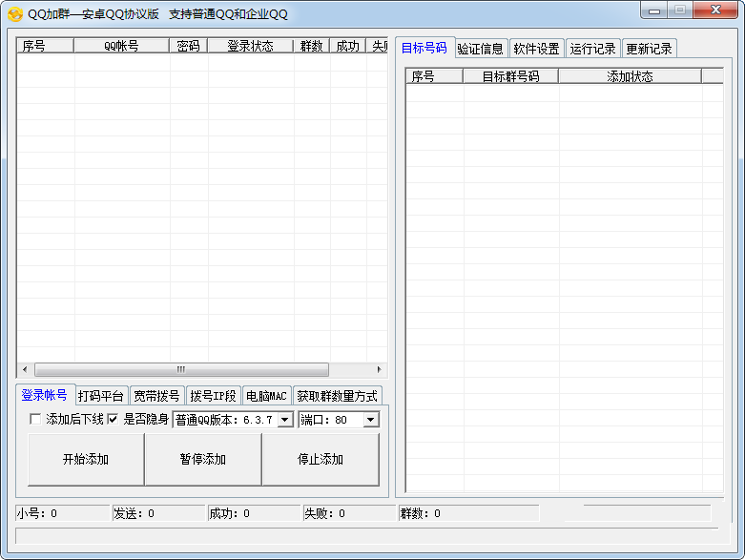This screenshot has height=560, width=745.
Task: Click the 成功 column header in account list
Action: click(x=348, y=46)
